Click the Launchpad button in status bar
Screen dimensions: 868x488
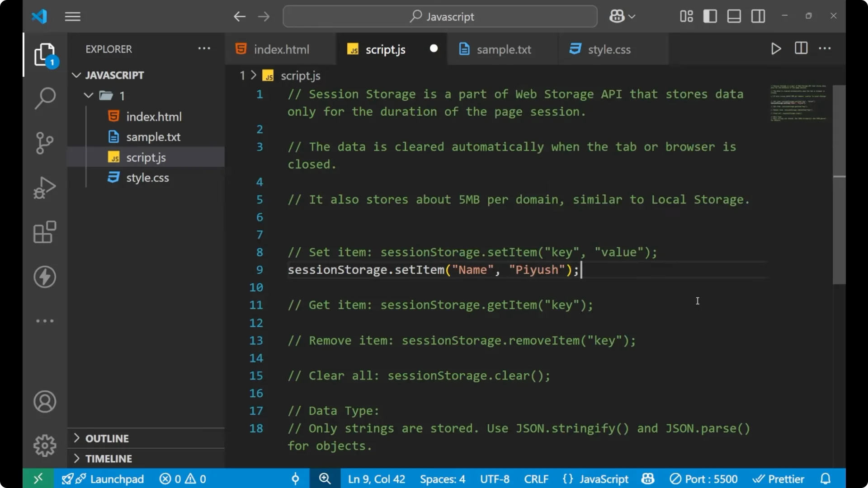103,479
